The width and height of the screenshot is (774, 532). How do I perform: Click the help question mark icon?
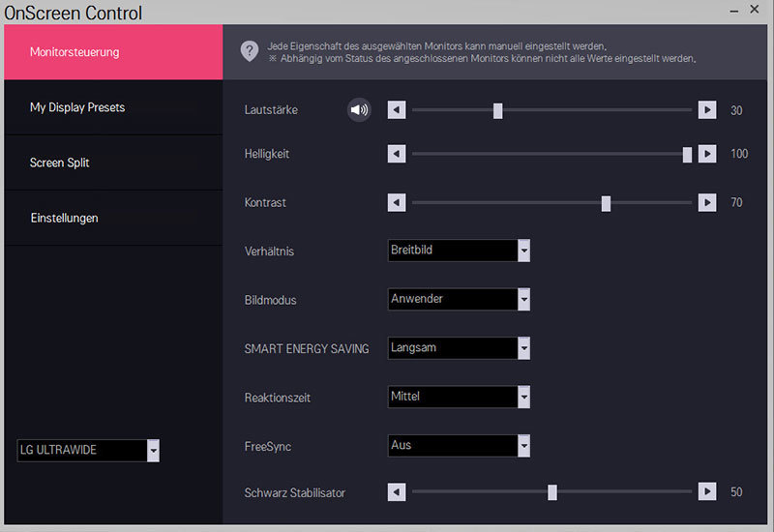(x=250, y=51)
